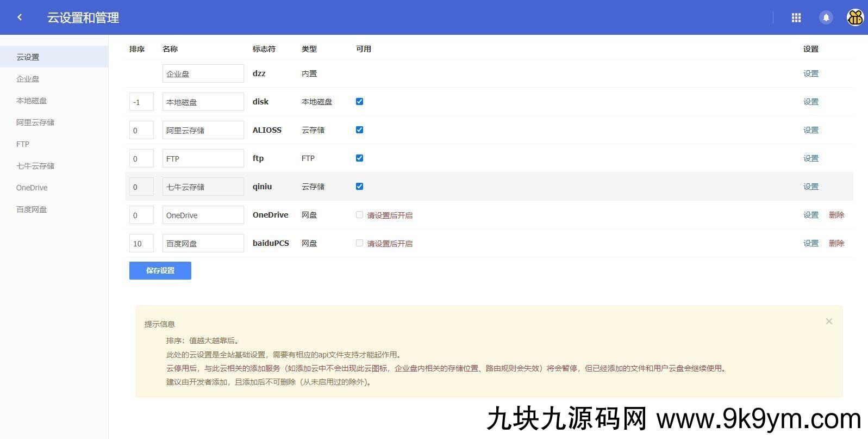Image resolution: width=868 pixels, height=439 pixels.
Task: Toggle the 阿里云存储 available checkbox
Action: click(359, 130)
